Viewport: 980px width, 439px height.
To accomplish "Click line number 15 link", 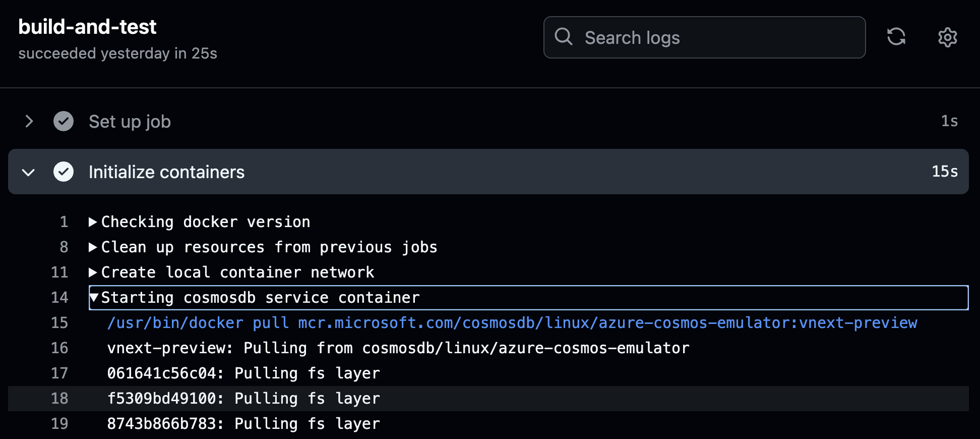I will 59,323.
